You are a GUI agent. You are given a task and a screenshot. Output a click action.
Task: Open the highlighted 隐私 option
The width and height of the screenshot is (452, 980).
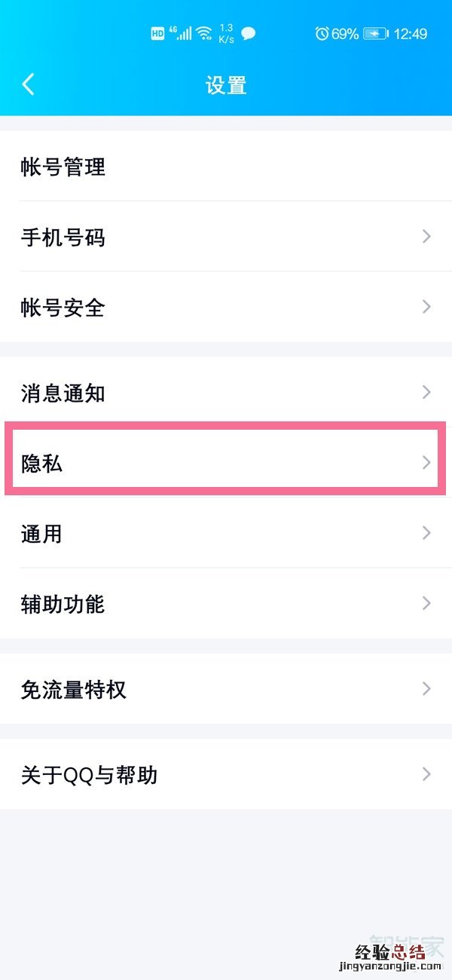[x=42, y=463]
